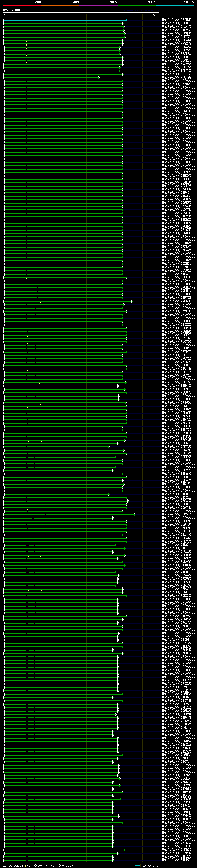
Task: Select label UniRef100_C5WXS7
Action: click(x=177, y=47)
